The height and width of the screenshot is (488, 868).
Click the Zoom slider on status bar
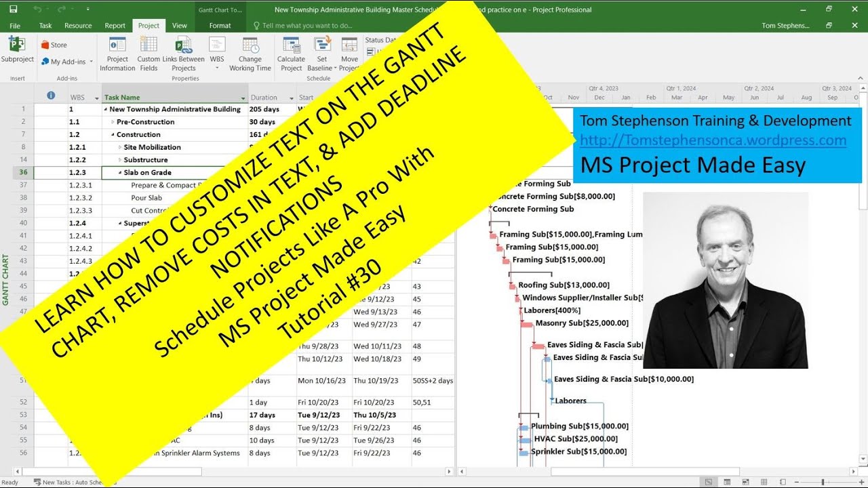tap(823, 483)
